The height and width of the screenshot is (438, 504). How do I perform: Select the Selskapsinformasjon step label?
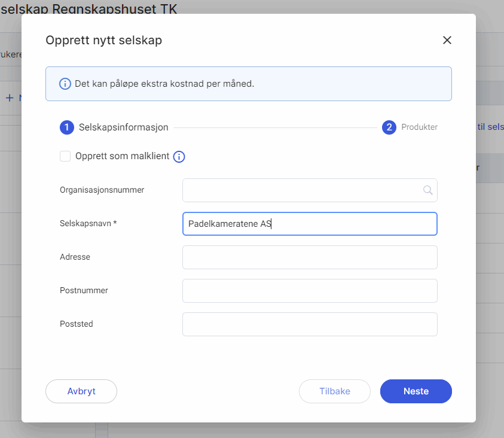pos(123,127)
